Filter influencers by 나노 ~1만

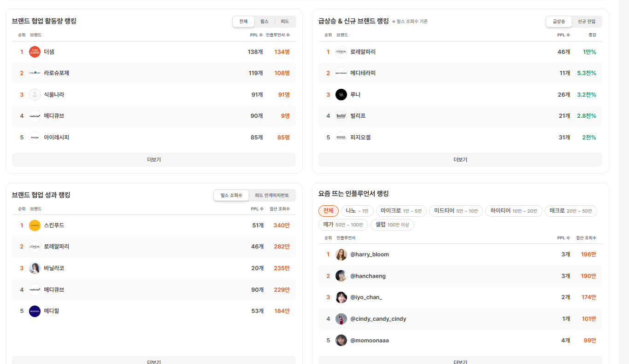tap(357, 211)
